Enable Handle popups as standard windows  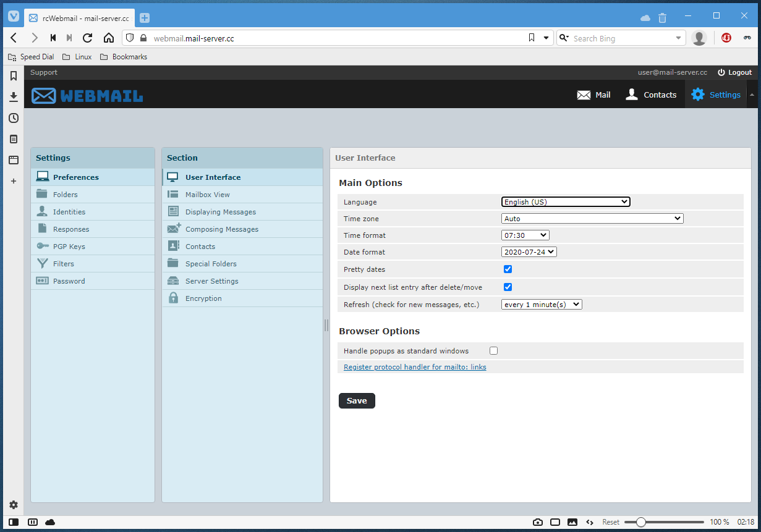[493, 351]
